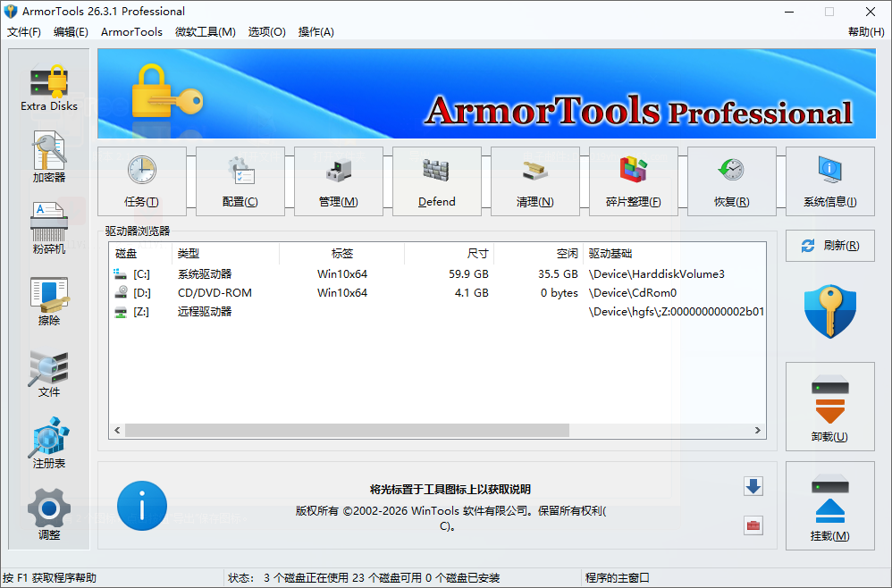Viewport: 892px width, 588px height.
Task: Open the 粉碎机 file shredder
Action: tap(49, 226)
